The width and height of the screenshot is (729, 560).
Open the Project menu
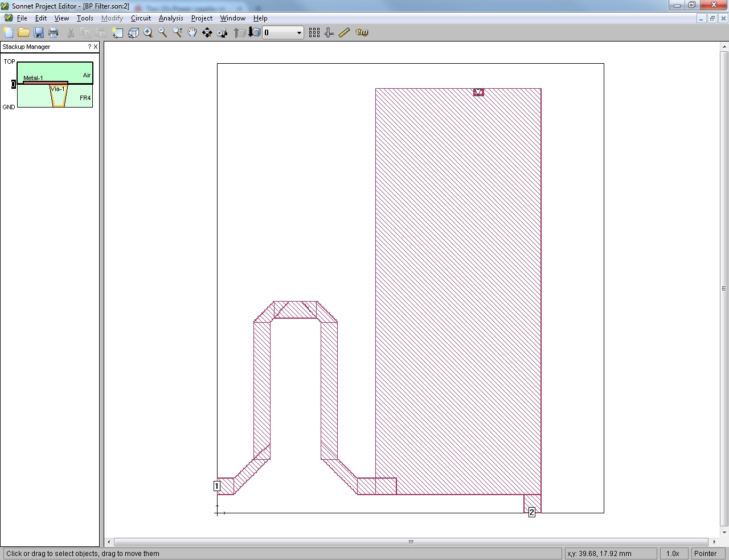pyautogui.click(x=202, y=18)
